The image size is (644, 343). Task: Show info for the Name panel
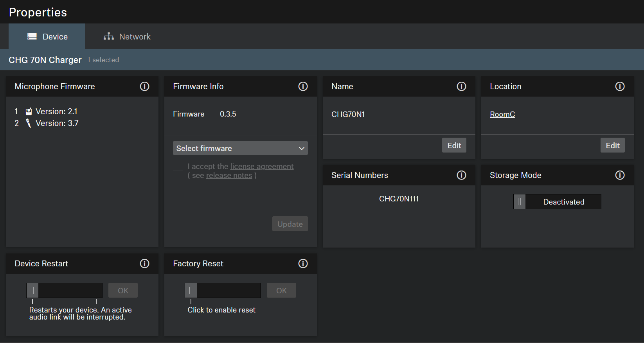(461, 86)
